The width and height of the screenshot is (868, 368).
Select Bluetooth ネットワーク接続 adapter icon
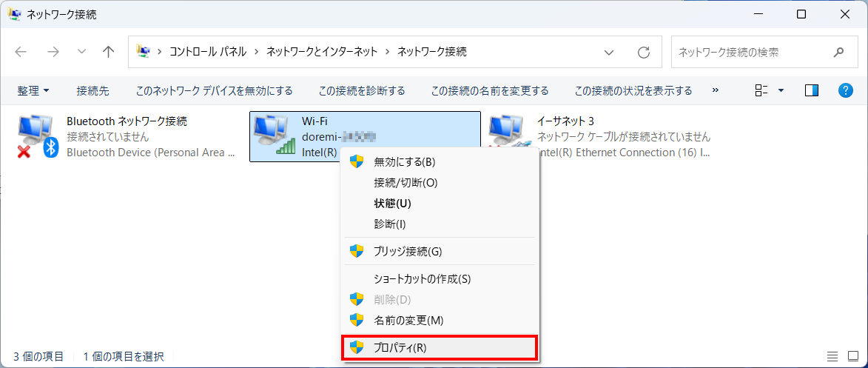tap(36, 136)
